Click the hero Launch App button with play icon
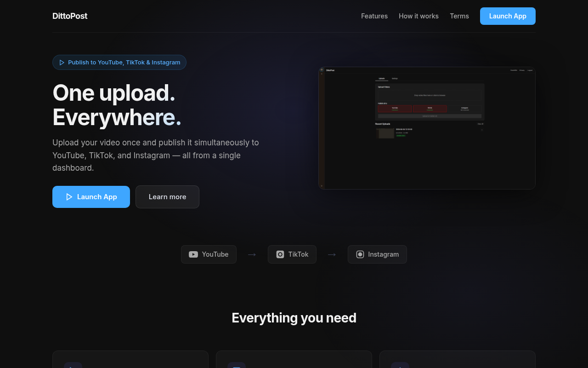 91,197
